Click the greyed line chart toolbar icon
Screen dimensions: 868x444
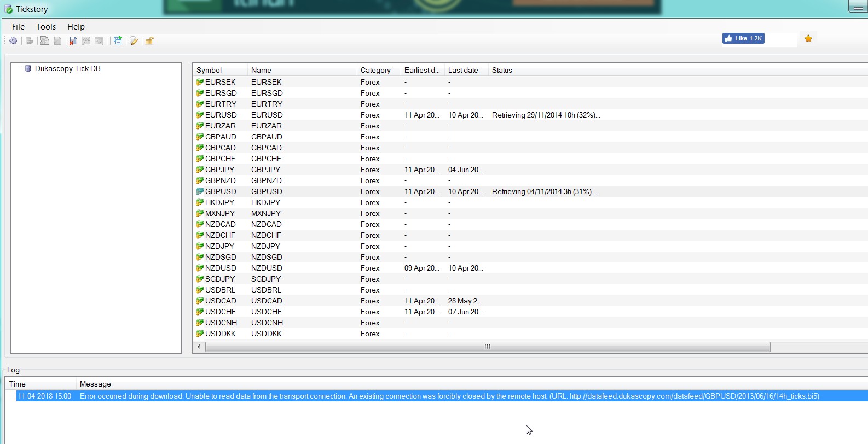(86, 40)
